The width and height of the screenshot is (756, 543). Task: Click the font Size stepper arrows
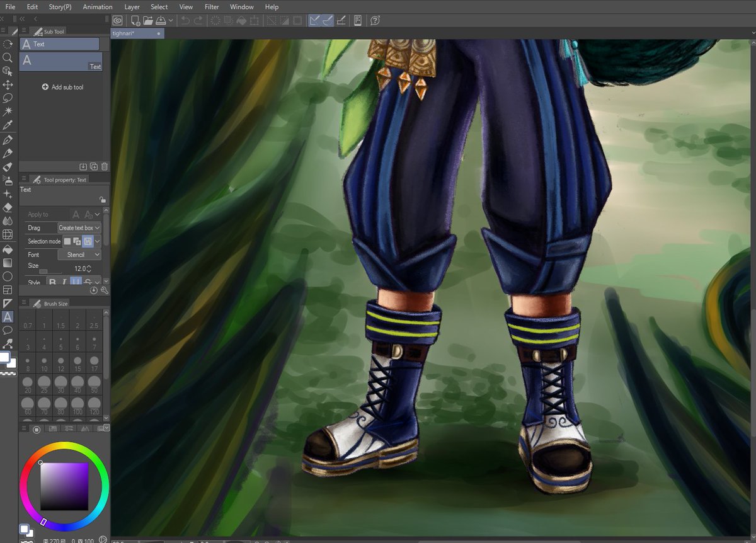88,268
